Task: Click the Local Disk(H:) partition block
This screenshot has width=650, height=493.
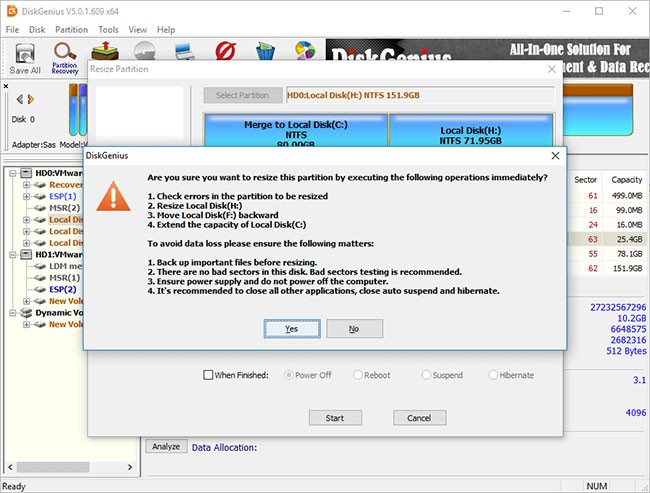Action: 470,136
